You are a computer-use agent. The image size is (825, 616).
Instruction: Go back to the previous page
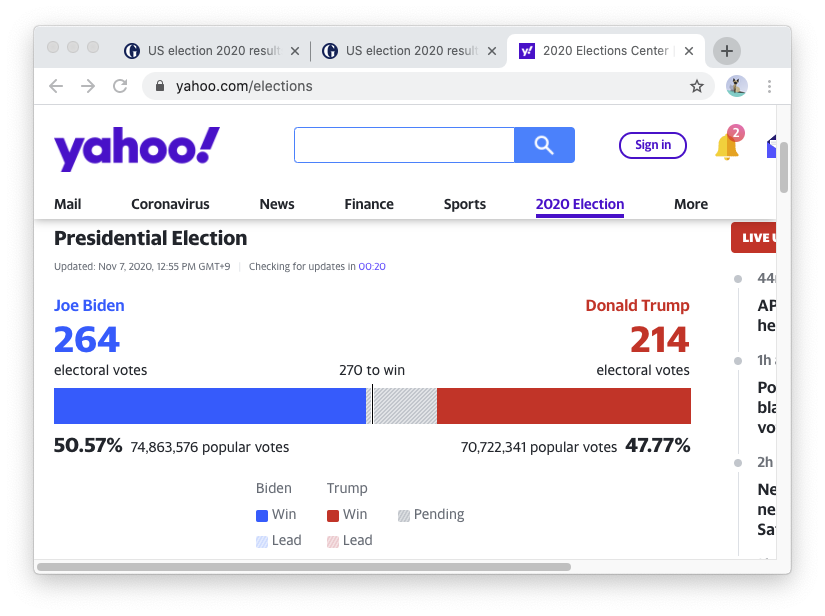(56, 86)
